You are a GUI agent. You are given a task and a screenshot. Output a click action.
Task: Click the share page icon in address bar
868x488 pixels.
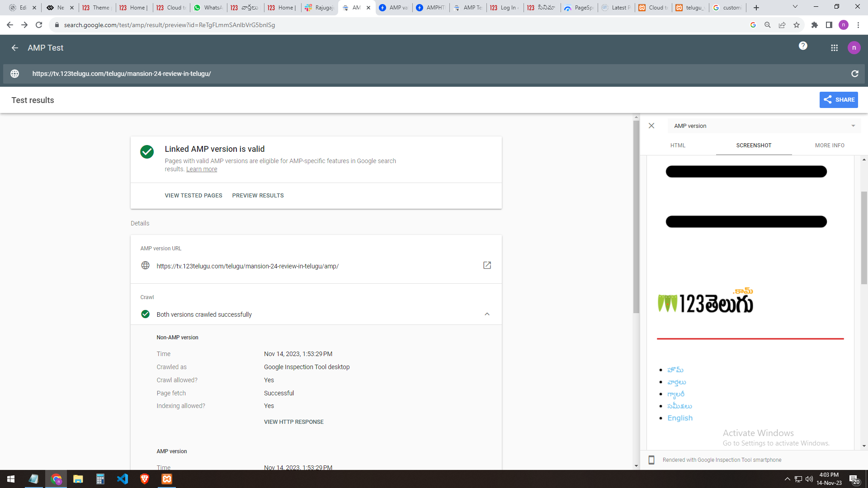tap(782, 25)
